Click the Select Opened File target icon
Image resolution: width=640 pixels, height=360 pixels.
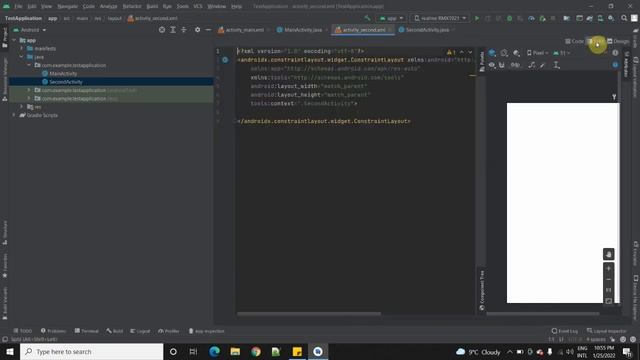point(162,30)
